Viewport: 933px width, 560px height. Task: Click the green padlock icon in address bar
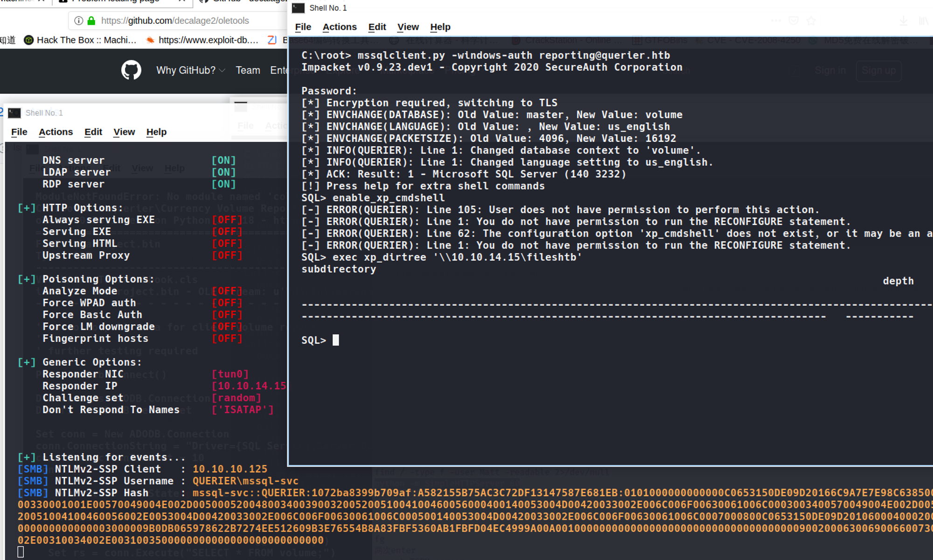(91, 21)
